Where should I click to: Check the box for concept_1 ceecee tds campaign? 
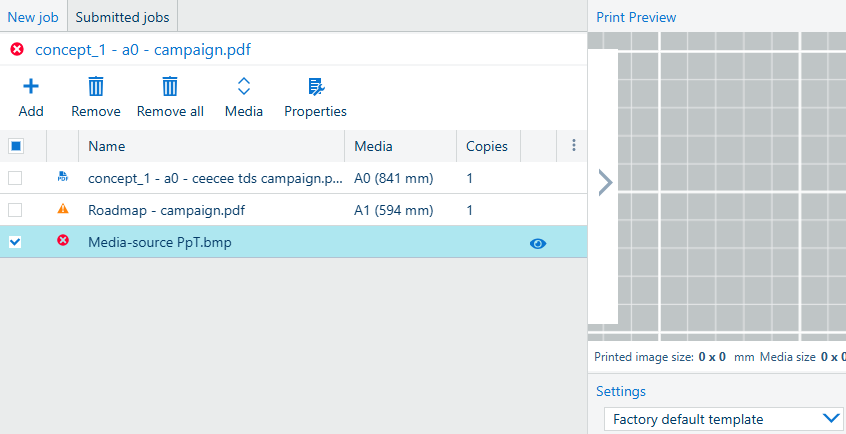coord(15,178)
